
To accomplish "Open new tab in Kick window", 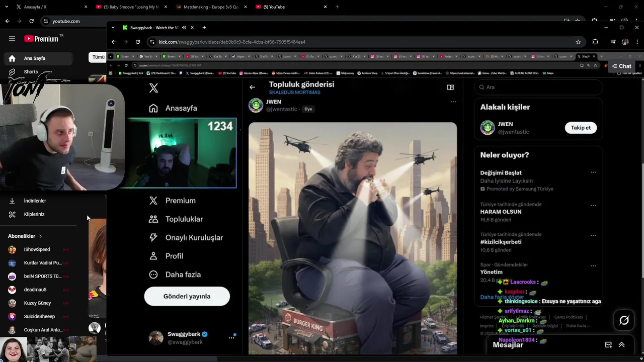I will point(204,28).
